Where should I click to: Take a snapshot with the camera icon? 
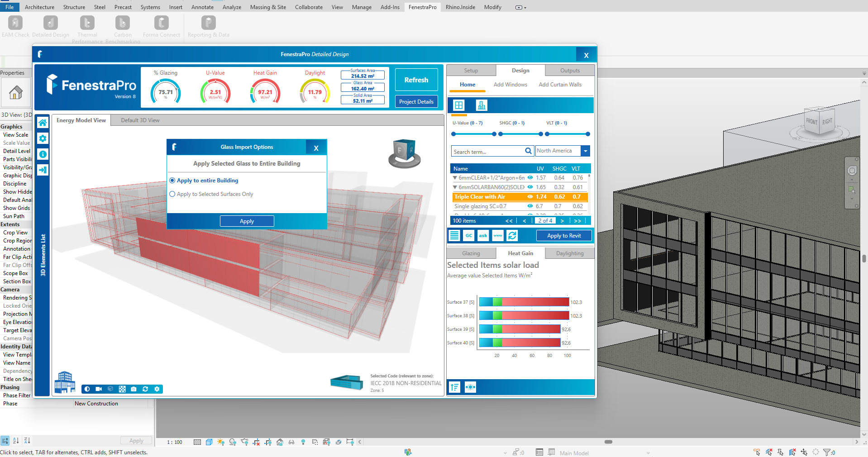click(134, 389)
